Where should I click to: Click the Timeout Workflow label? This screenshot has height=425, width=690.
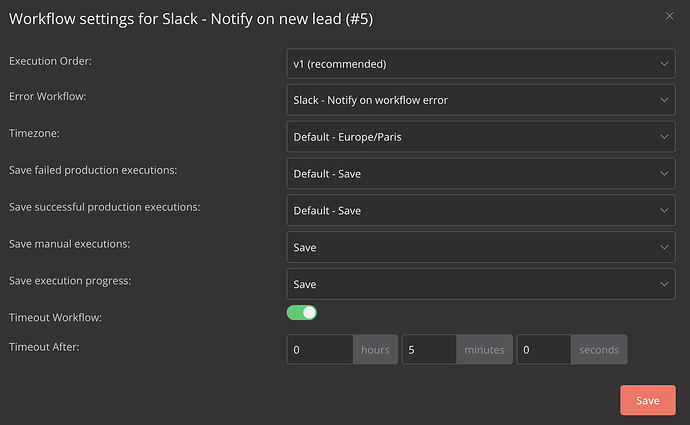coord(55,318)
